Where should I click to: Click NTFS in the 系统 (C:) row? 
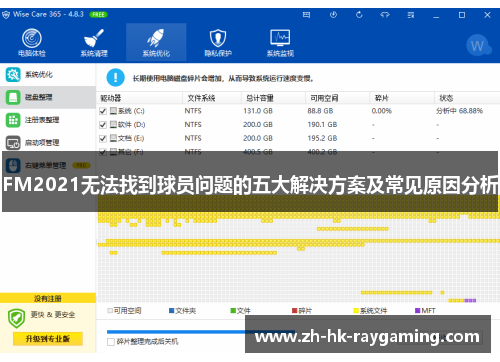tap(193, 111)
